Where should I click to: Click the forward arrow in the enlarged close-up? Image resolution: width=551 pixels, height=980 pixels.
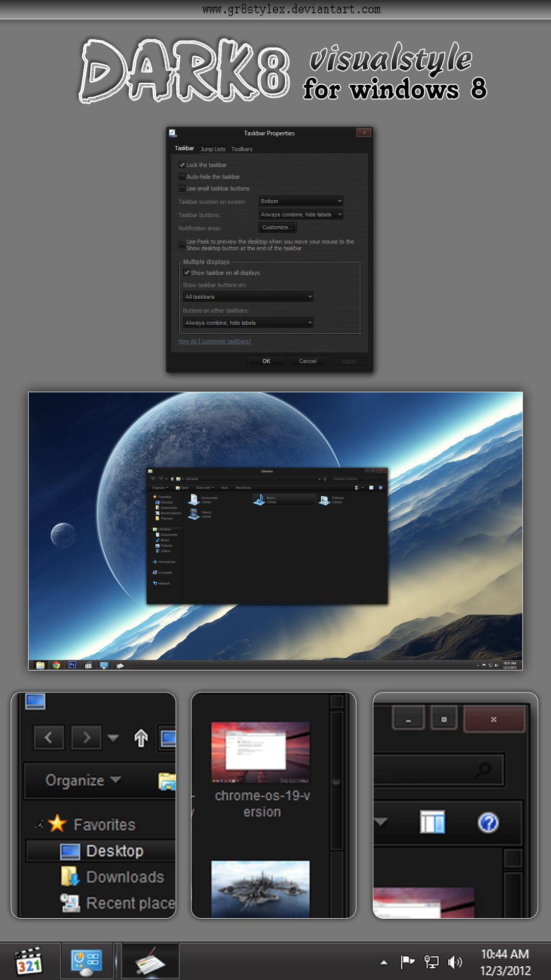[x=86, y=737]
